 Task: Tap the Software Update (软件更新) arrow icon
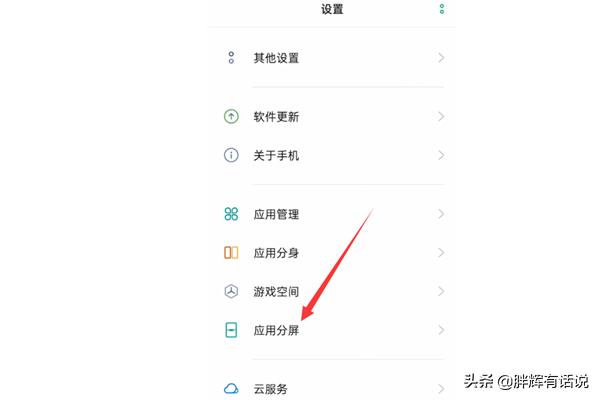[x=231, y=117]
